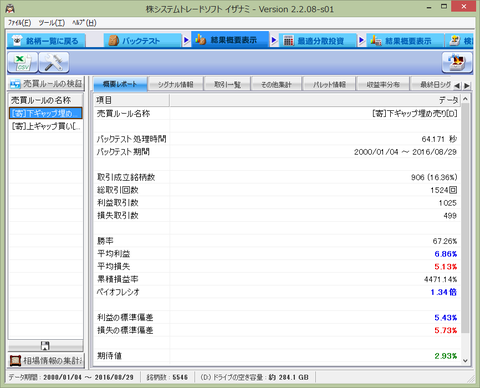Screen dimensions: 480x388
Task: Open the ツール(T) menu
Action: click(x=51, y=23)
